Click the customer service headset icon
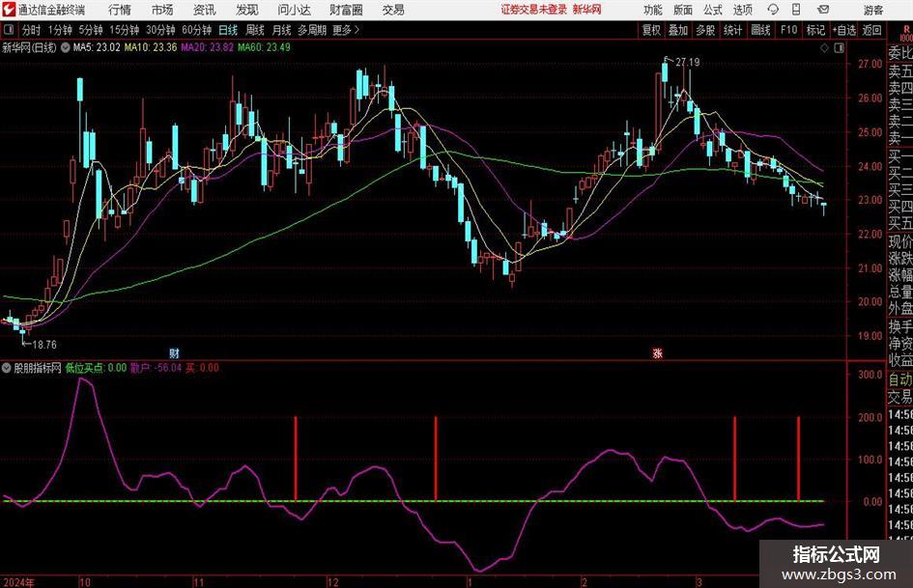This screenshot has width=913, height=588. point(773,10)
